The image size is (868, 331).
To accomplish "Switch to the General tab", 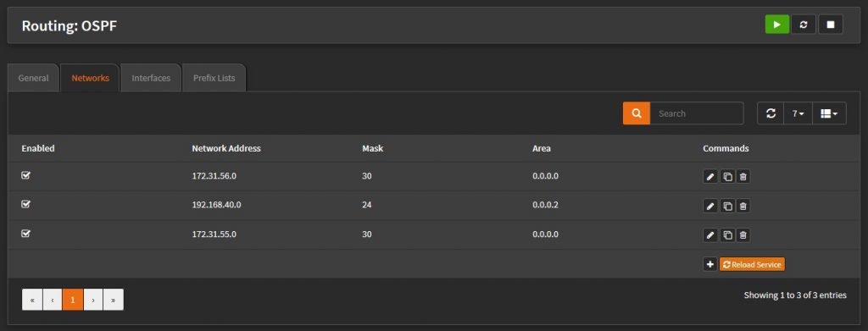I will [33, 78].
